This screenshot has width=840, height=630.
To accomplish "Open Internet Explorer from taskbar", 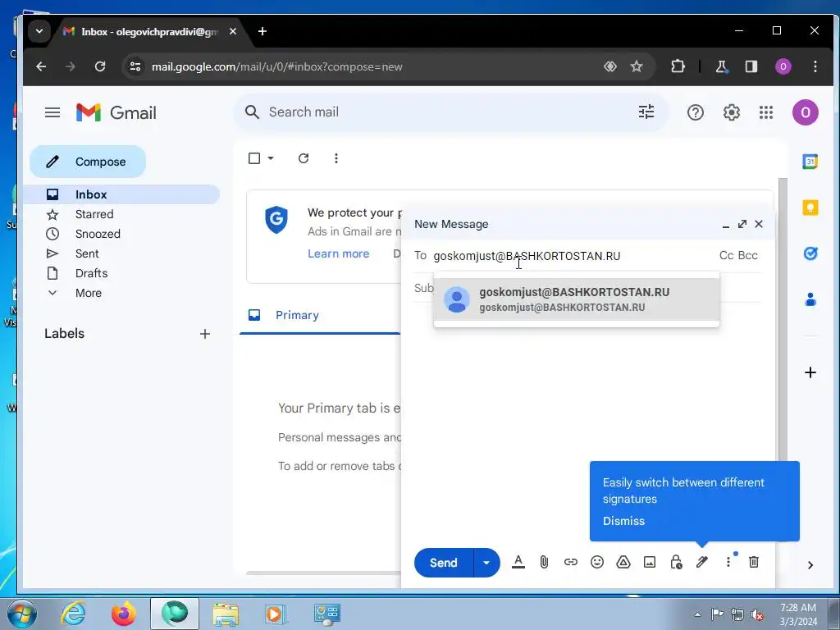I will tap(73, 614).
